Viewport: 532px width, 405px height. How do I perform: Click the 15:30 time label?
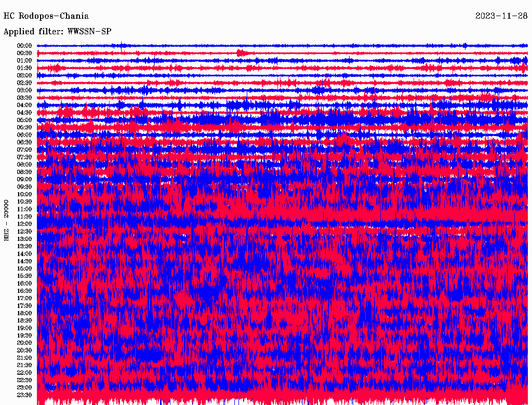coord(24,276)
